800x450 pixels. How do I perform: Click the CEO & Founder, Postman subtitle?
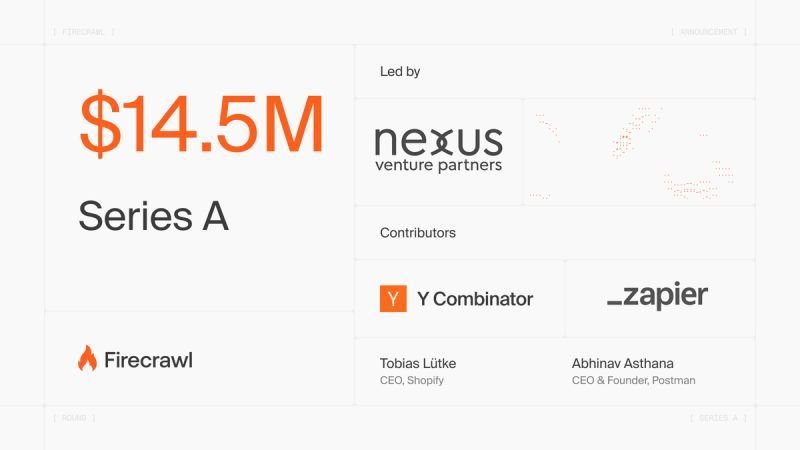pos(633,380)
